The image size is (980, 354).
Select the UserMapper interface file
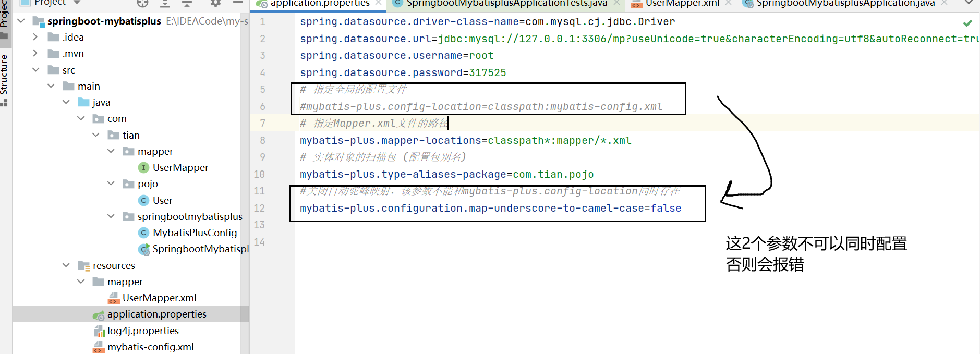pos(180,167)
